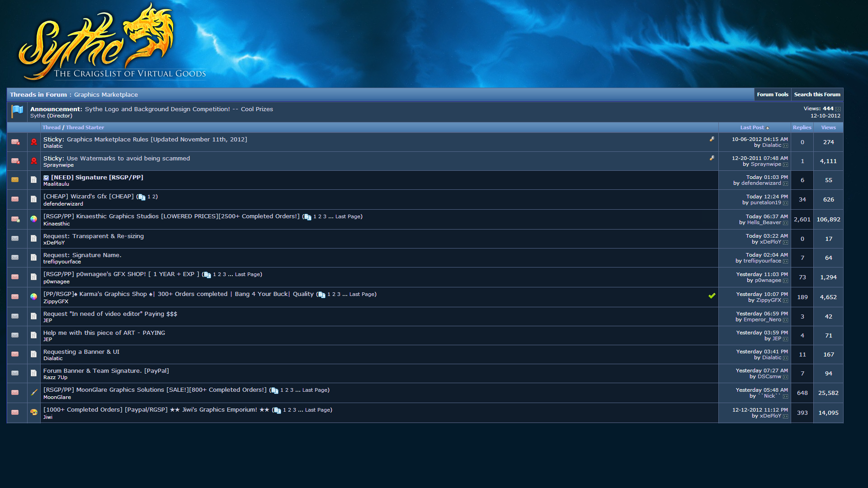Click smiley post icon for Jiwi's Graphics Emporium
868x488 pixels.
pyautogui.click(x=34, y=413)
